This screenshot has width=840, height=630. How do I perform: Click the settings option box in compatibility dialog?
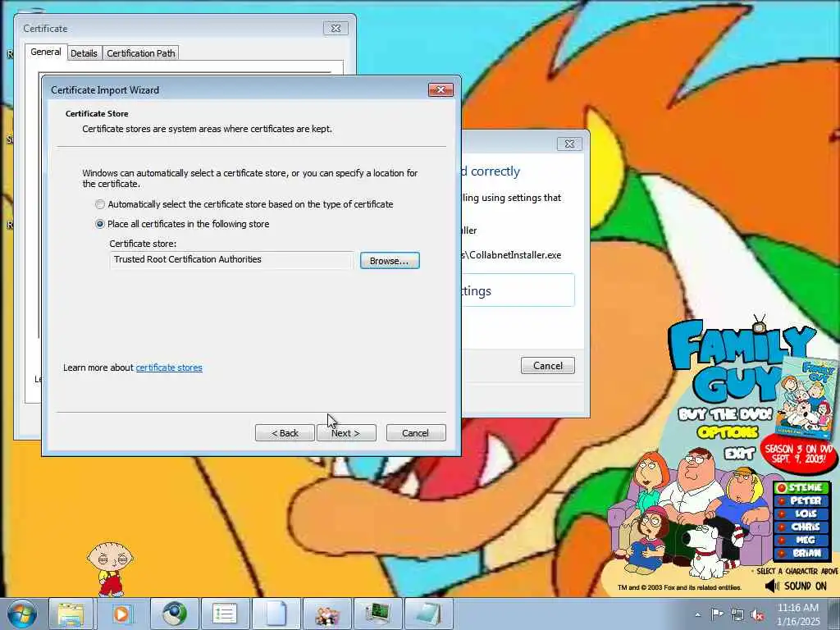click(x=518, y=290)
